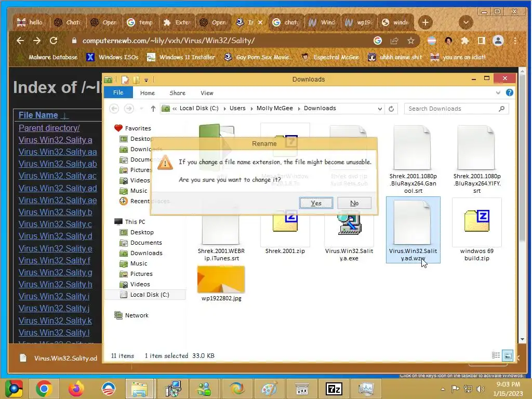Reload the Chrome page

coord(54,41)
